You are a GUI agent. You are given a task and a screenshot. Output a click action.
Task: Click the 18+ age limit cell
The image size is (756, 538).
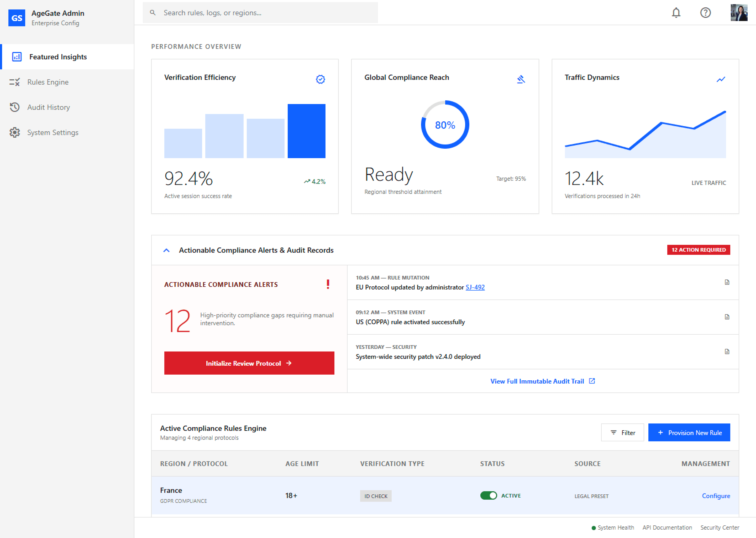(291, 495)
